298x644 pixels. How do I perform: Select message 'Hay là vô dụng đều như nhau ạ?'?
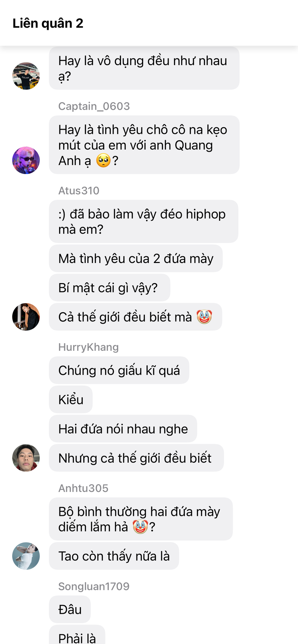(x=144, y=68)
